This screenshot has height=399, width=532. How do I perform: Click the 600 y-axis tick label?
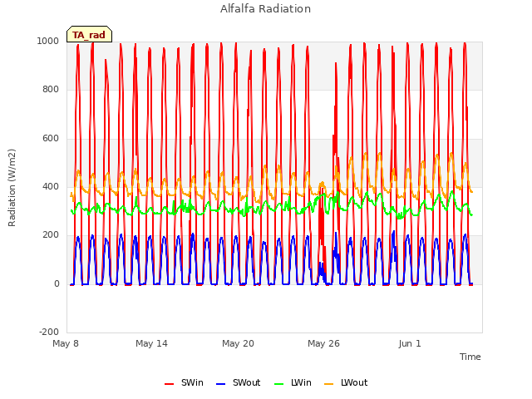(x=51, y=138)
